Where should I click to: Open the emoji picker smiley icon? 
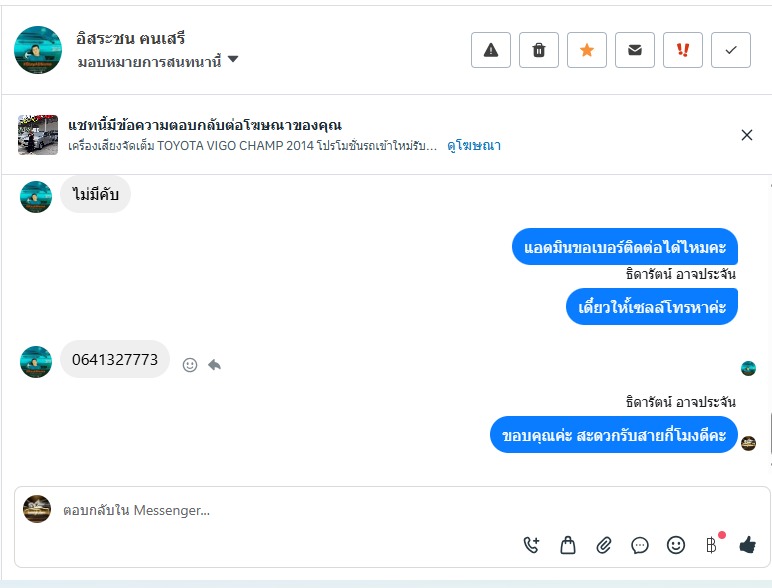click(676, 545)
